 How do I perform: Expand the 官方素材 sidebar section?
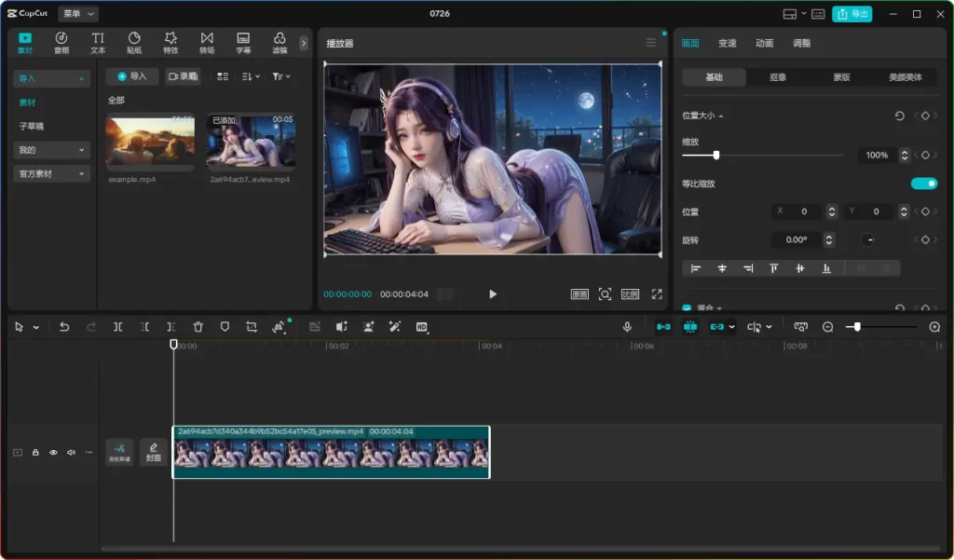(x=51, y=173)
